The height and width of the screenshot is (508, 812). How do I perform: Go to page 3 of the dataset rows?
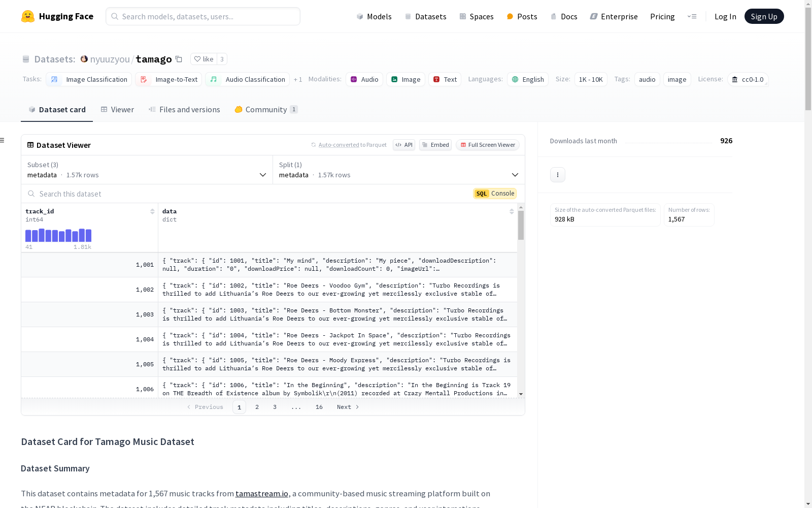(x=275, y=407)
